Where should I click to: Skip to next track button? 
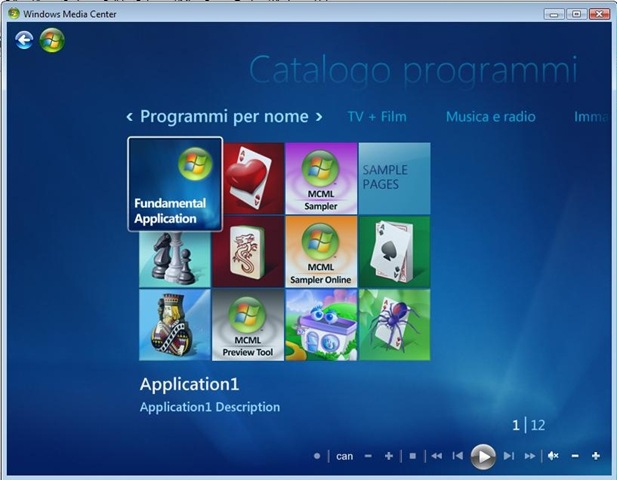point(509,456)
